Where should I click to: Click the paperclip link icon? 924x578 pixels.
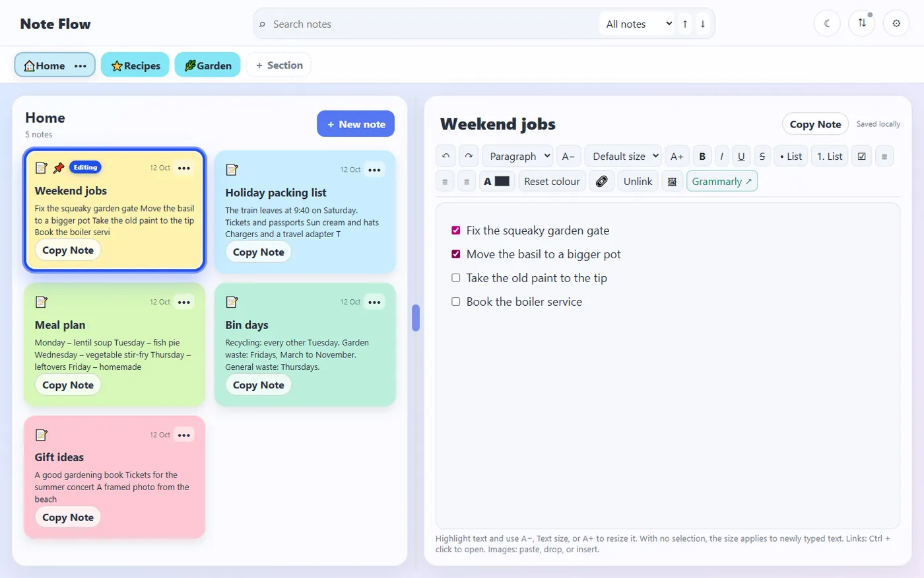(x=601, y=181)
